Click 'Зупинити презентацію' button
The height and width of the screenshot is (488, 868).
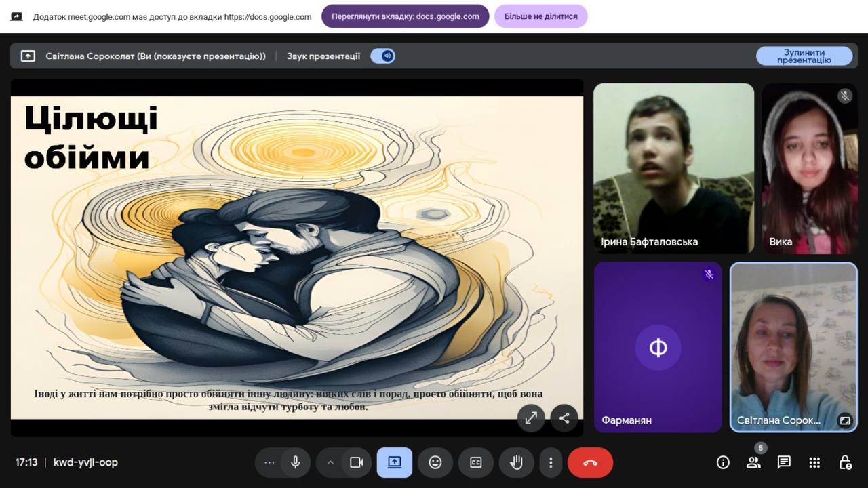pyautogui.click(x=804, y=56)
